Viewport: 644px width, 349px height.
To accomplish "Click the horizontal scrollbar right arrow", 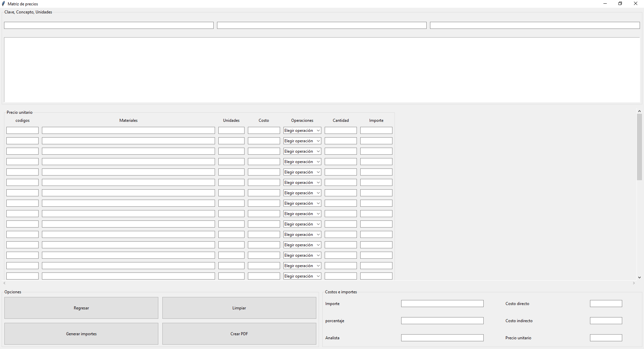I will tap(634, 283).
